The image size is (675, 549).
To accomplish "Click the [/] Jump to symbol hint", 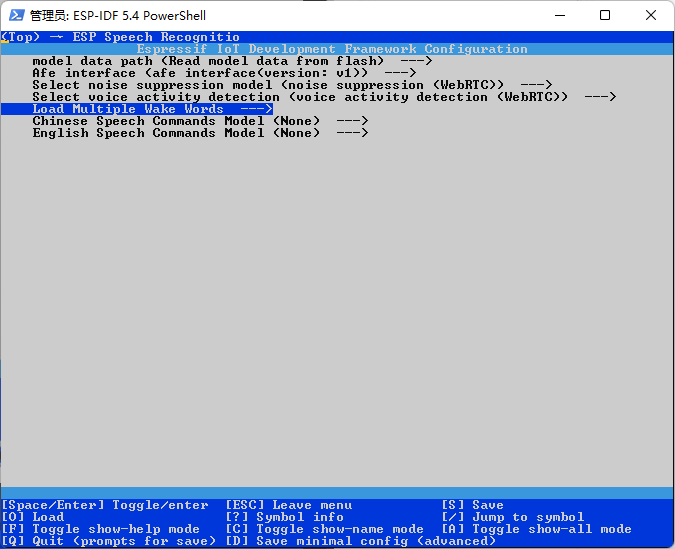I will pos(513,517).
